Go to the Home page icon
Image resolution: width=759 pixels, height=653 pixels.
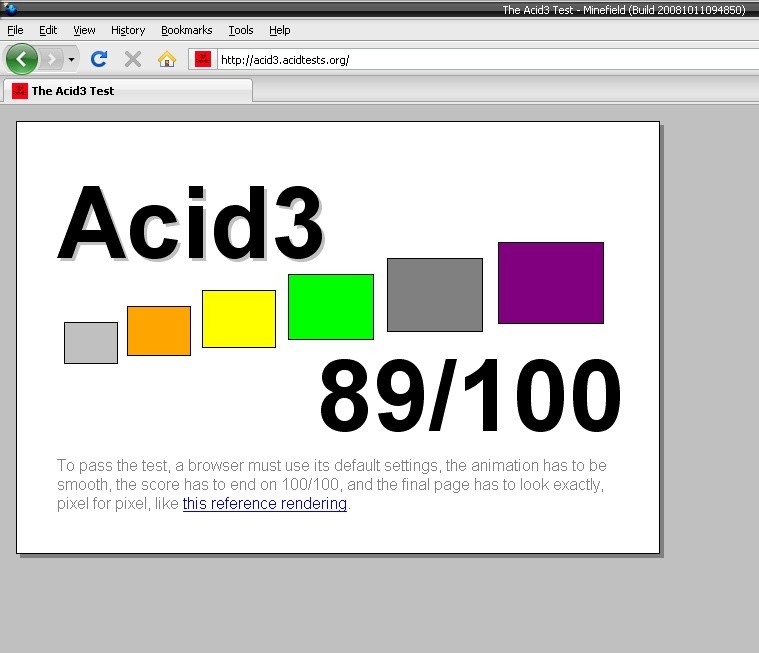167,60
